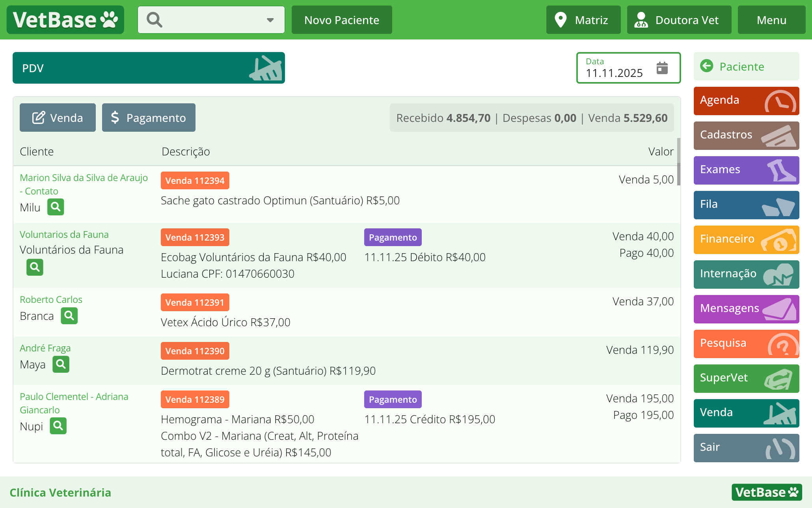812x508 pixels.
Task: Open client link Roberto Carlos
Action: point(51,299)
